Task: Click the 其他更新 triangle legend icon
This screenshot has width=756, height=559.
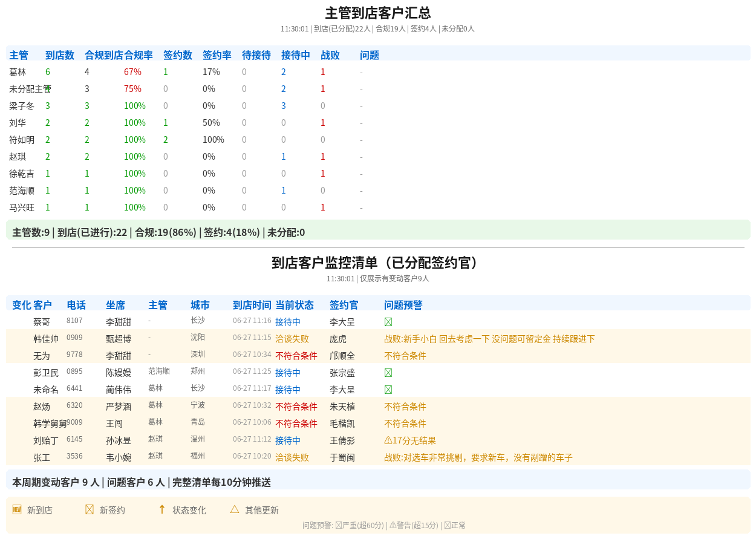Action: point(235,509)
